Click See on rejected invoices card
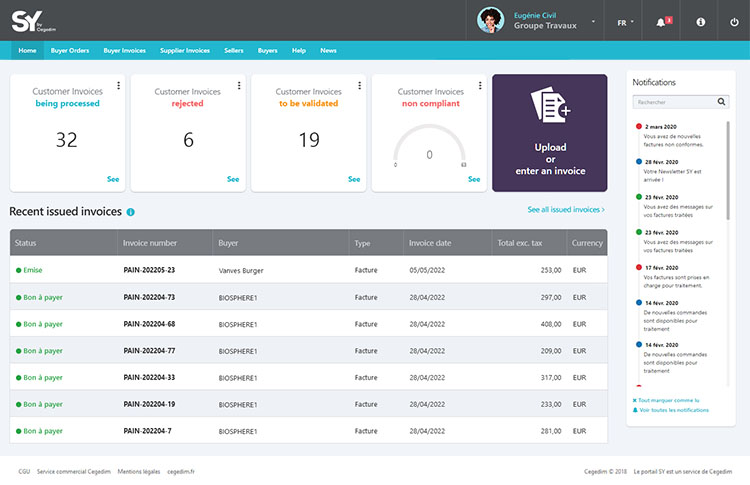 click(x=233, y=179)
